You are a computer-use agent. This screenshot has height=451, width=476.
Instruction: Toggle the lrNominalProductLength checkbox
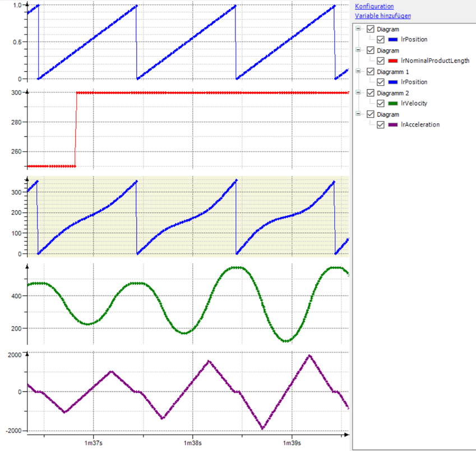(x=381, y=61)
